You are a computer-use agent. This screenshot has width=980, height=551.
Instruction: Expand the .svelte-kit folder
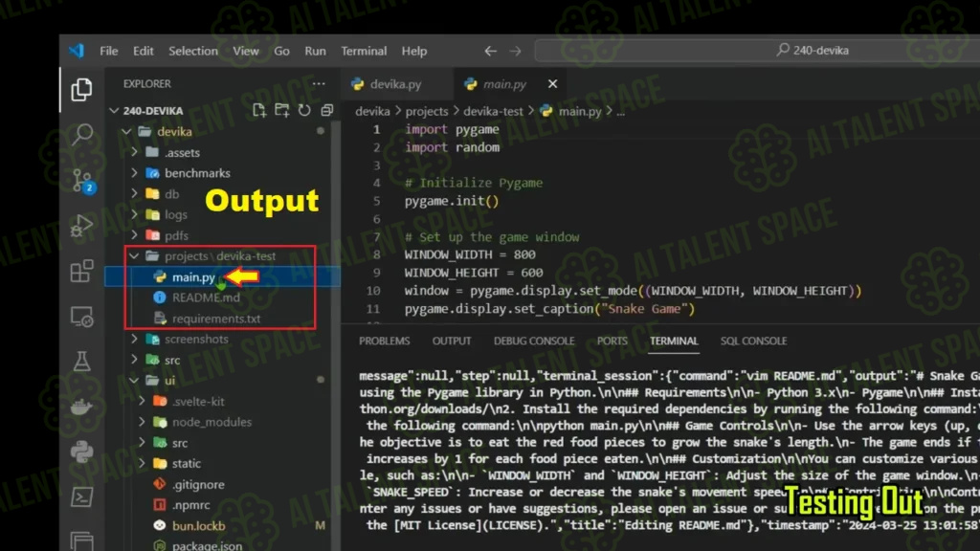(x=142, y=401)
